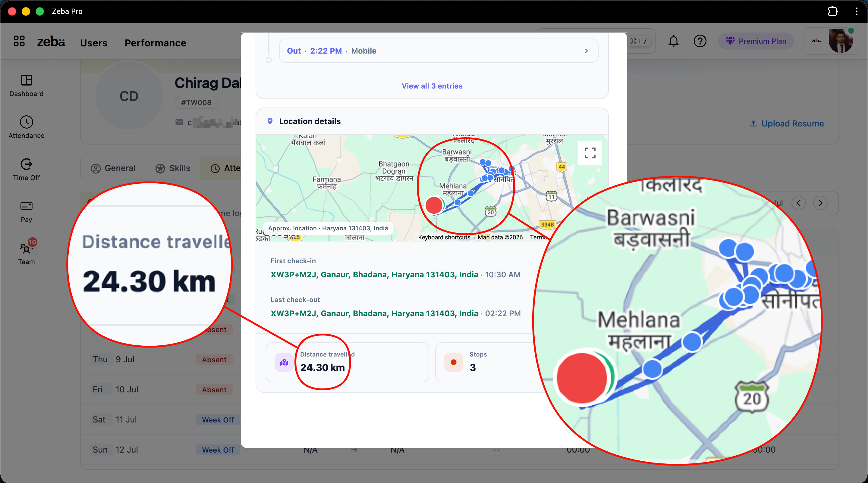
Task: Open Time Off in the sidebar
Action: 26,169
